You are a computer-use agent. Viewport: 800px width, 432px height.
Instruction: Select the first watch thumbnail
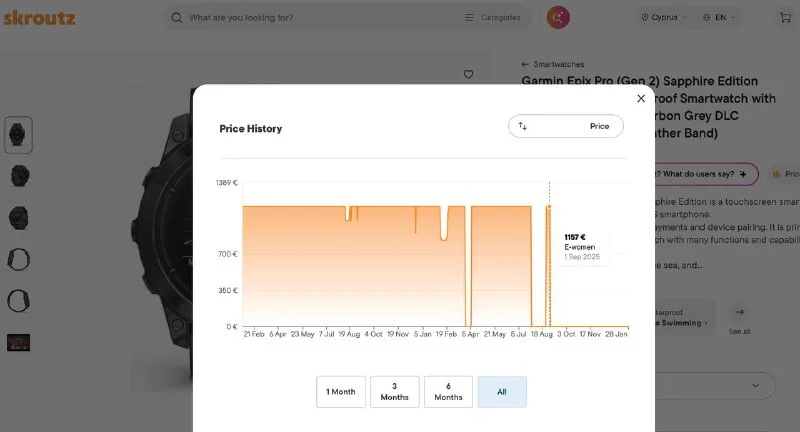click(19, 134)
